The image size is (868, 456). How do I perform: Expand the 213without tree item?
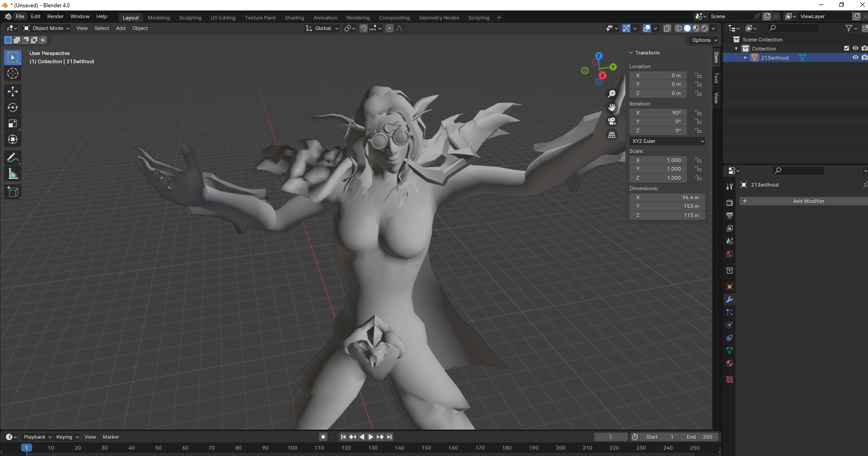(x=745, y=58)
